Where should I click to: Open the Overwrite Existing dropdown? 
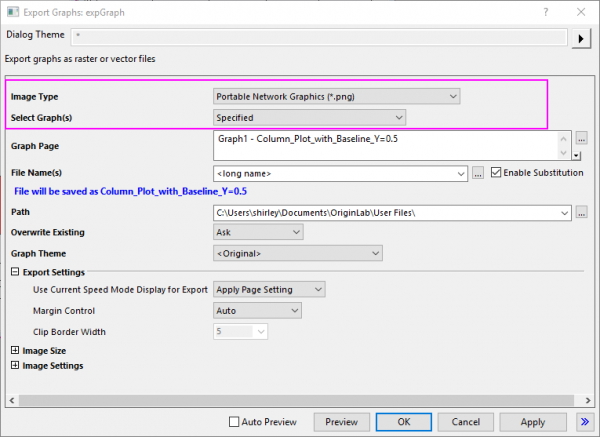pyautogui.click(x=258, y=232)
